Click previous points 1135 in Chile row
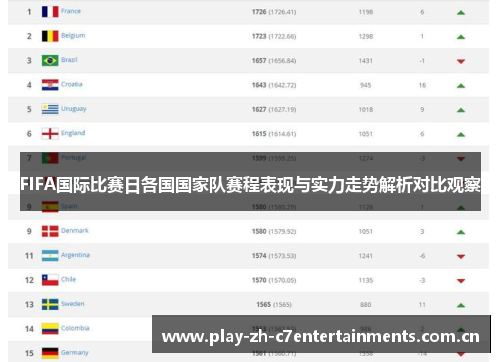The height and width of the screenshot is (362, 500). pyautogui.click(x=366, y=280)
